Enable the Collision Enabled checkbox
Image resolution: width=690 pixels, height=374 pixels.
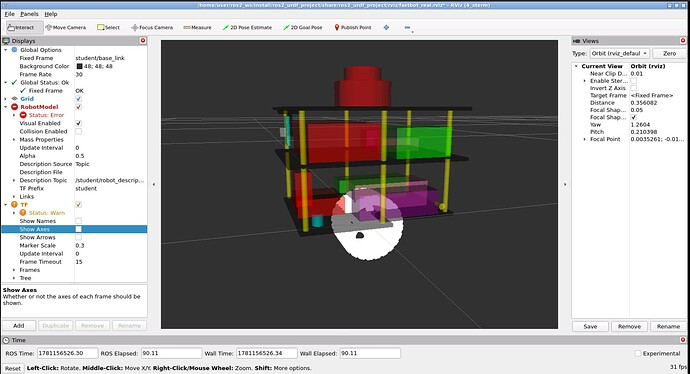click(78, 131)
